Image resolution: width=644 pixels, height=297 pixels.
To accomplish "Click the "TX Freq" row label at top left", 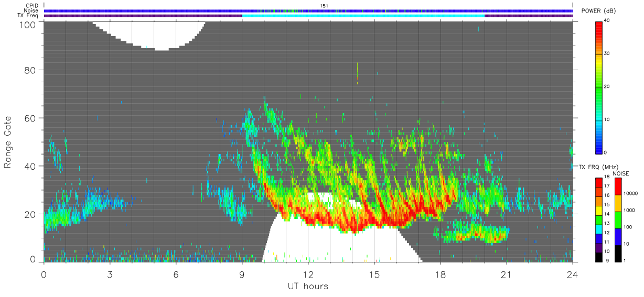I will tap(28, 16).
